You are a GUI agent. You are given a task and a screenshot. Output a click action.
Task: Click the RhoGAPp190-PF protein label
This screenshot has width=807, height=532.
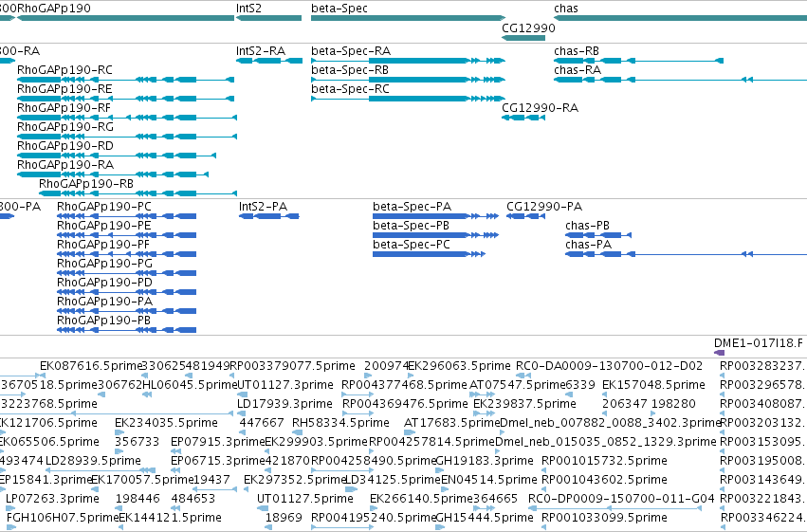(103, 245)
